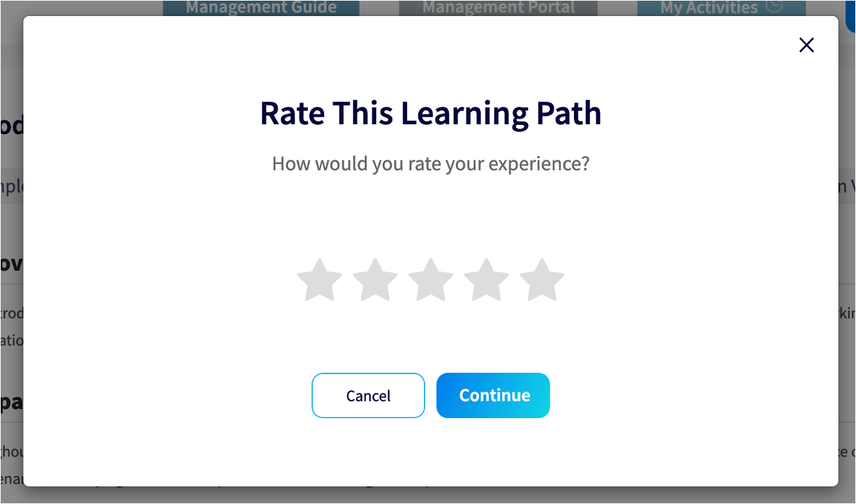Switch to My Activities tab
The image size is (856, 504).
pyautogui.click(x=721, y=8)
